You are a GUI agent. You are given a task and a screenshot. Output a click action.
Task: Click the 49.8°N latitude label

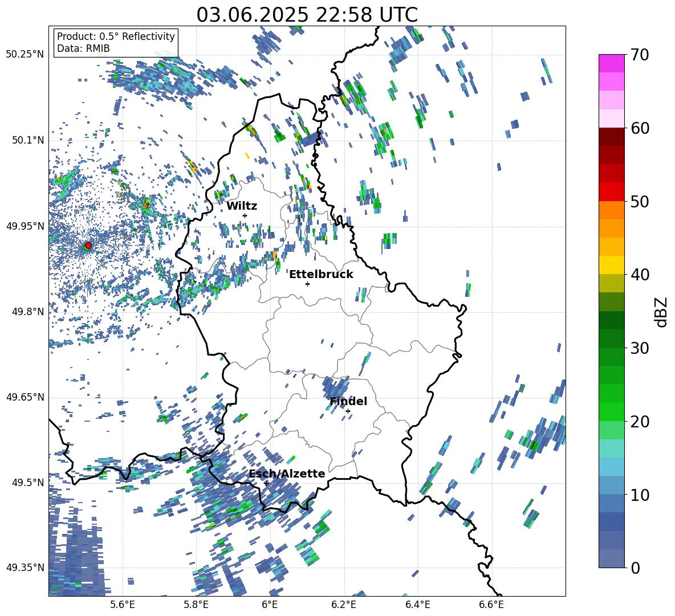(x=27, y=312)
